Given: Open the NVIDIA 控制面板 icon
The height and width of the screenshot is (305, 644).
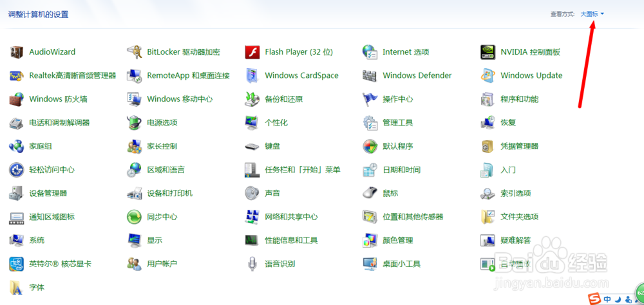Looking at the screenshot, I should tap(488, 52).
